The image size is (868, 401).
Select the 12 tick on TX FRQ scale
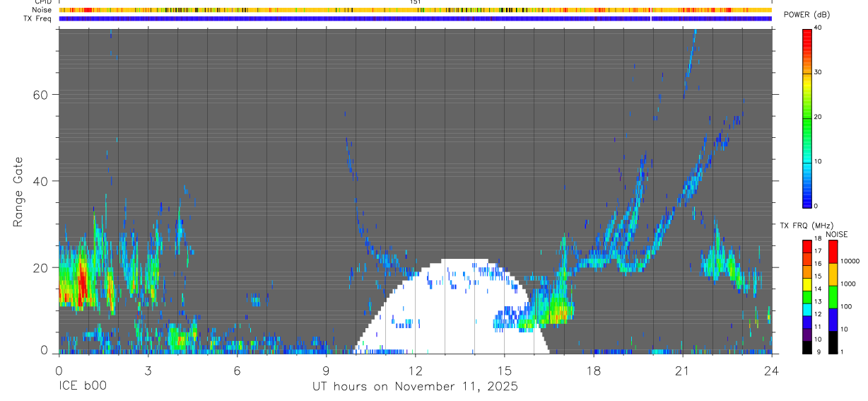(817, 314)
